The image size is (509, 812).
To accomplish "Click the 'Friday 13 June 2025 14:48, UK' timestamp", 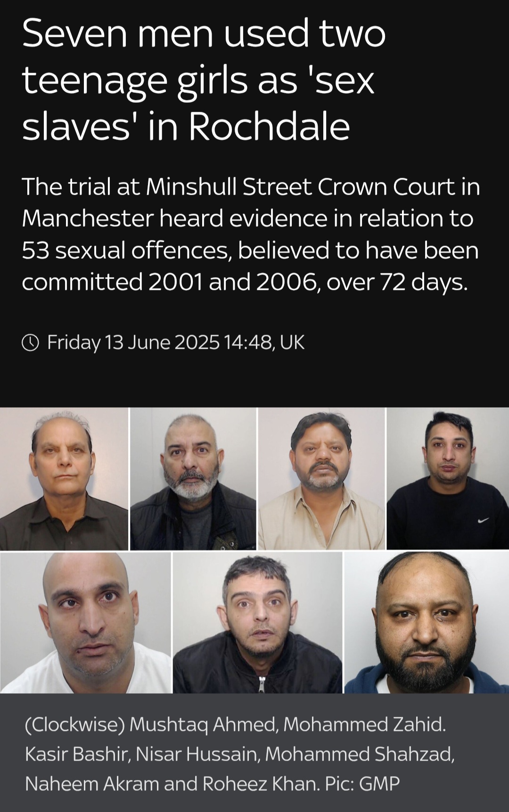I will [x=176, y=343].
